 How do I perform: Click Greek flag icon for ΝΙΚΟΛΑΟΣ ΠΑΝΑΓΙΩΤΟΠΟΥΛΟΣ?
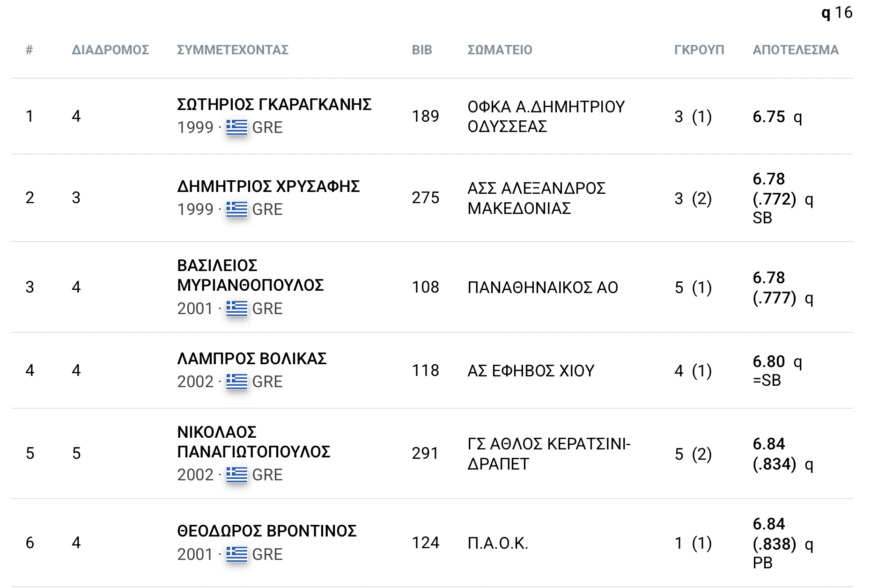(x=236, y=474)
